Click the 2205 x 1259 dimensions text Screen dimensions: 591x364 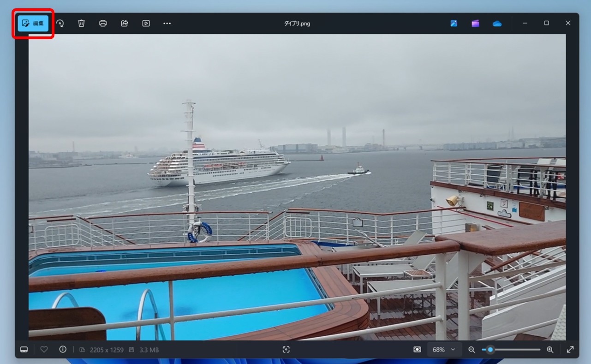(106, 350)
